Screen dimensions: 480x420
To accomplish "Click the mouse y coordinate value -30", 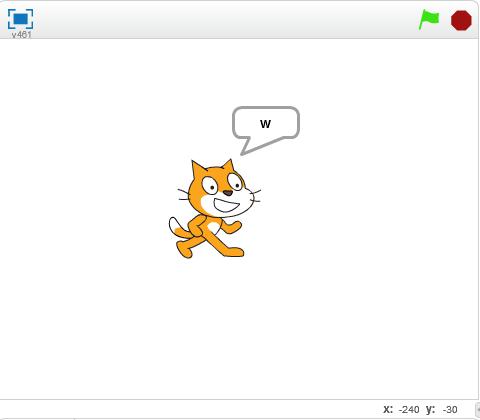I will click(450, 409).
